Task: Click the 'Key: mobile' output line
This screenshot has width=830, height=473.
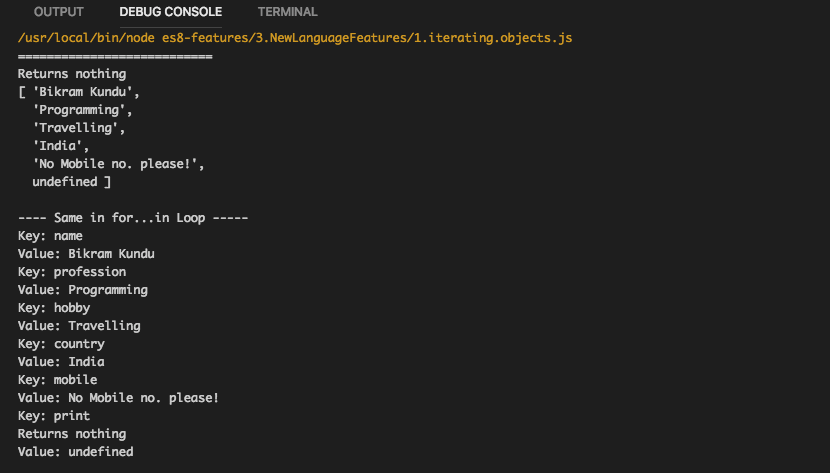Action: click(x=58, y=380)
